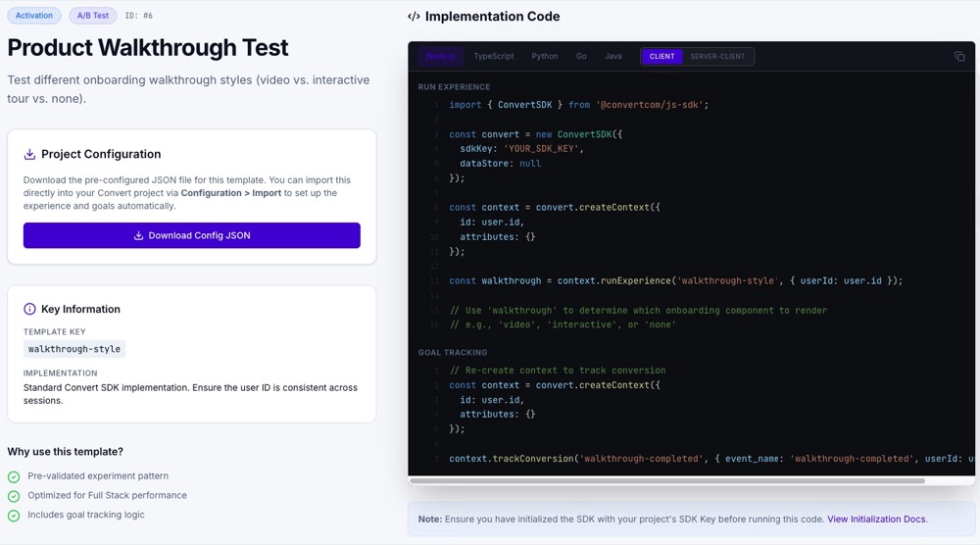Click the code brackets icon by Implementation Code
The image size is (980, 545).
(x=414, y=17)
